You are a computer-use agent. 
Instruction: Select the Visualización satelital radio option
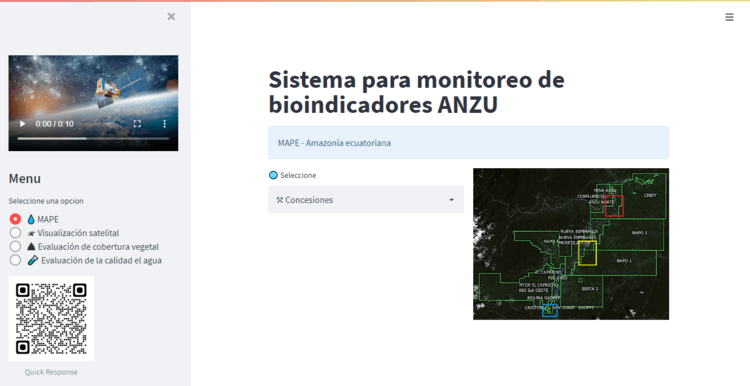pos(15,233)
